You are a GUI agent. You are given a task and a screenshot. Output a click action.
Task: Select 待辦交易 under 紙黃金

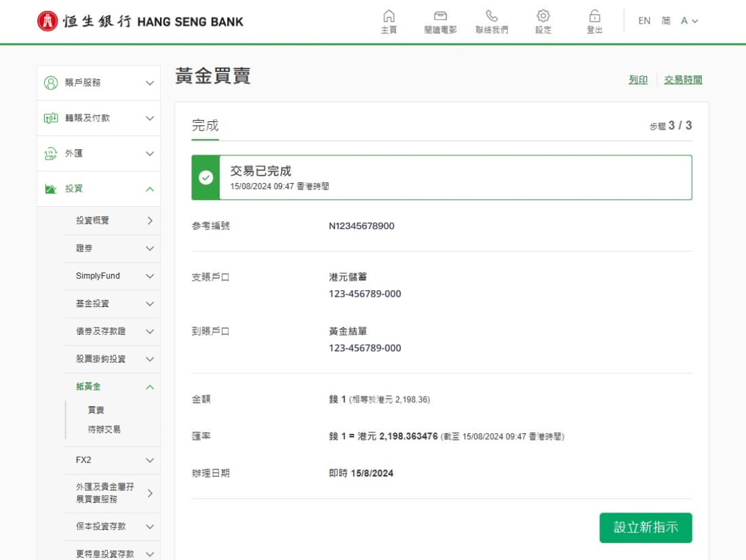(x=104, y=430)
